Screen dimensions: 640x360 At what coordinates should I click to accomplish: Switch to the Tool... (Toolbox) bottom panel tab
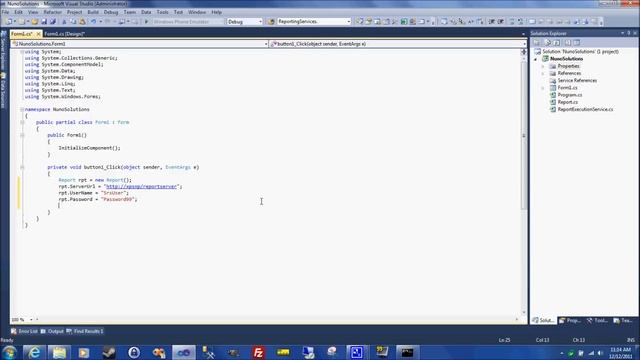click(598, 321)
